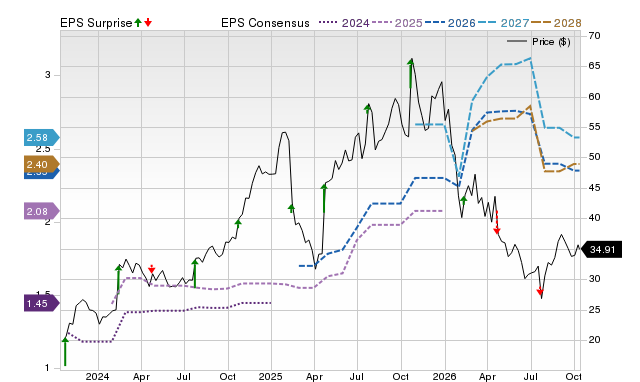Select the EPS Surprise legend label
Screen dimensions: 640x382
click(96, 23)
